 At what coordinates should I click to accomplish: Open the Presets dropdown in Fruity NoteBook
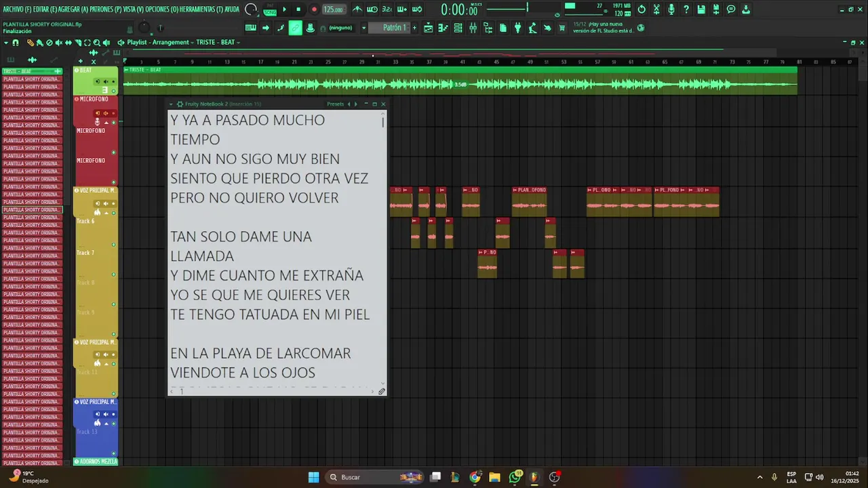tap(335, 104)
